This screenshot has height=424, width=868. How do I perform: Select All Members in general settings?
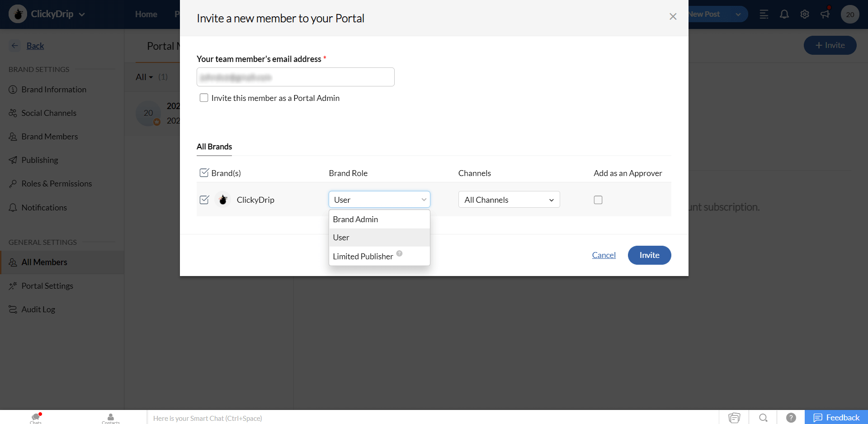click(62, 262)
